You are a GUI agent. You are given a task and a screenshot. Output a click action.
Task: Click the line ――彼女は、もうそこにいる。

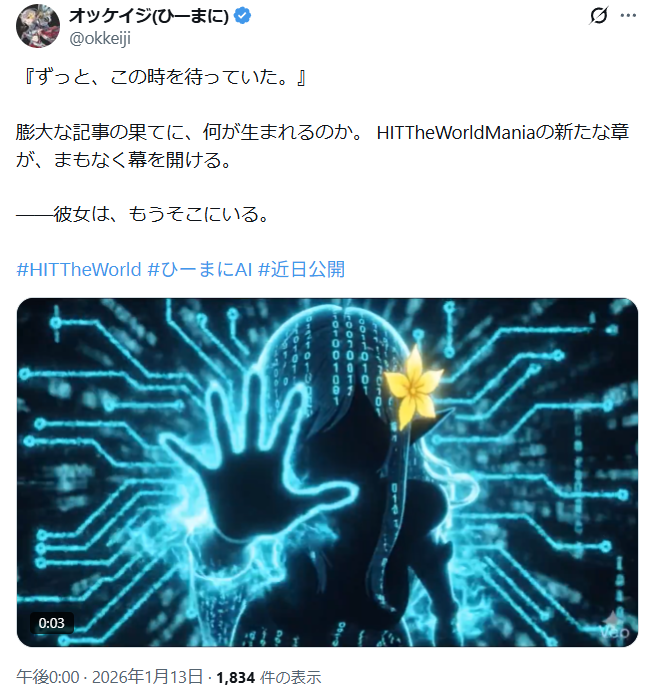(143, 214)
